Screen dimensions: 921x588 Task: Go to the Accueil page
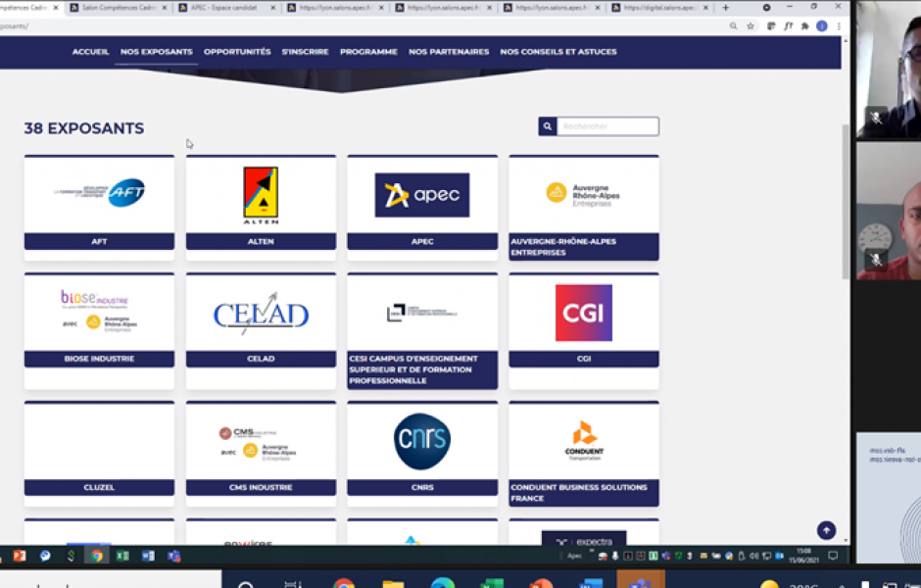90,52
